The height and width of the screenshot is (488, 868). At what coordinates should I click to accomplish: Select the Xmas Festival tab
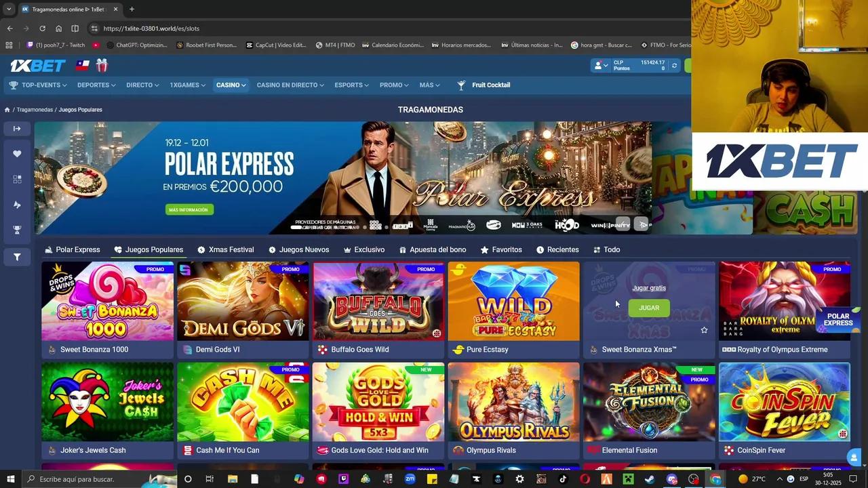tap(225, 250)
